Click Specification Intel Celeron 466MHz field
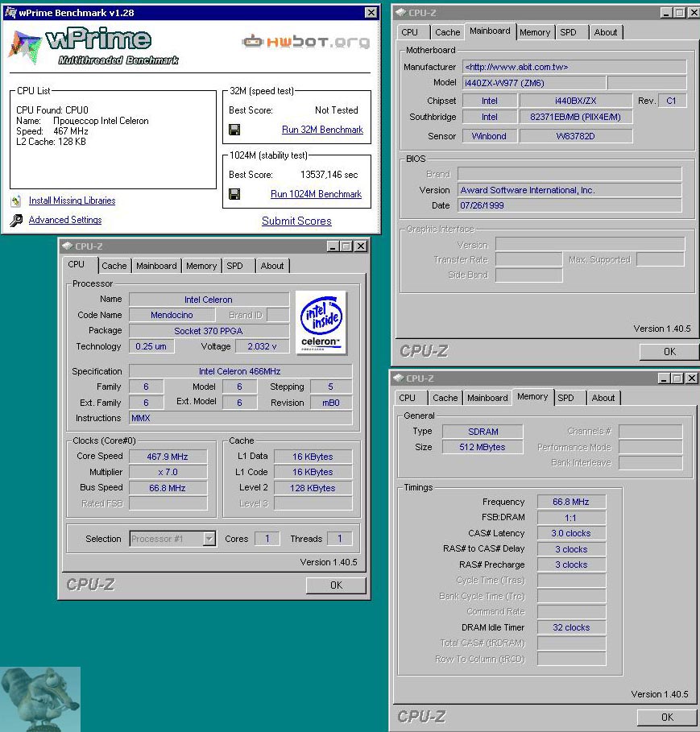This screenshot has width=700, height=732. 240,371
